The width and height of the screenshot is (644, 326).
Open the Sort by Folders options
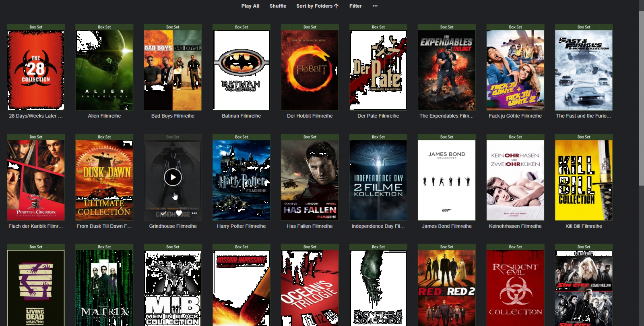pos(317,6)
